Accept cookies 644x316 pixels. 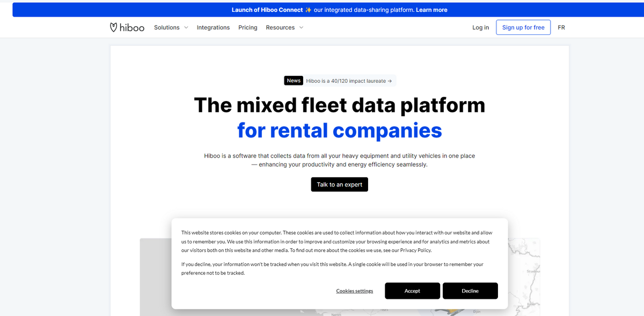pos(412,291)
